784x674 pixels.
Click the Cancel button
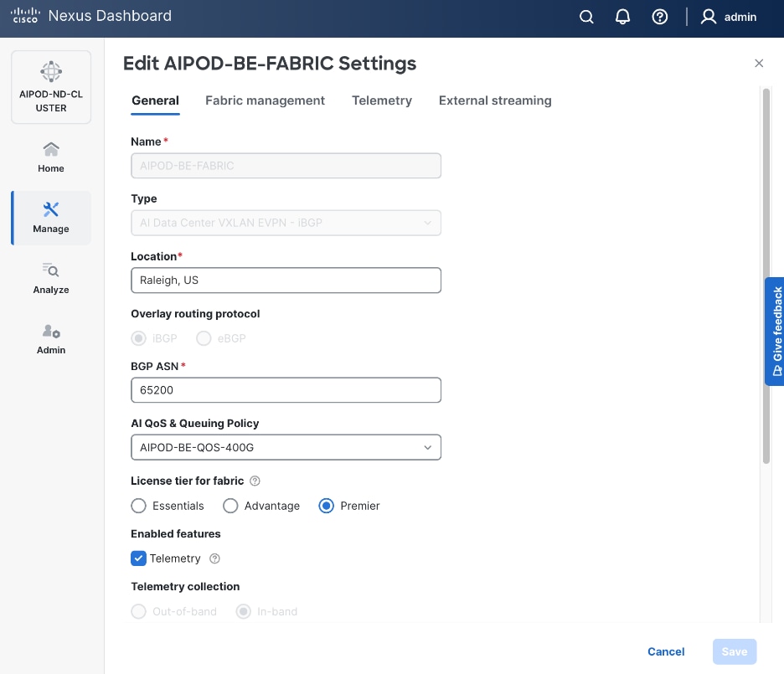[666, 651]
